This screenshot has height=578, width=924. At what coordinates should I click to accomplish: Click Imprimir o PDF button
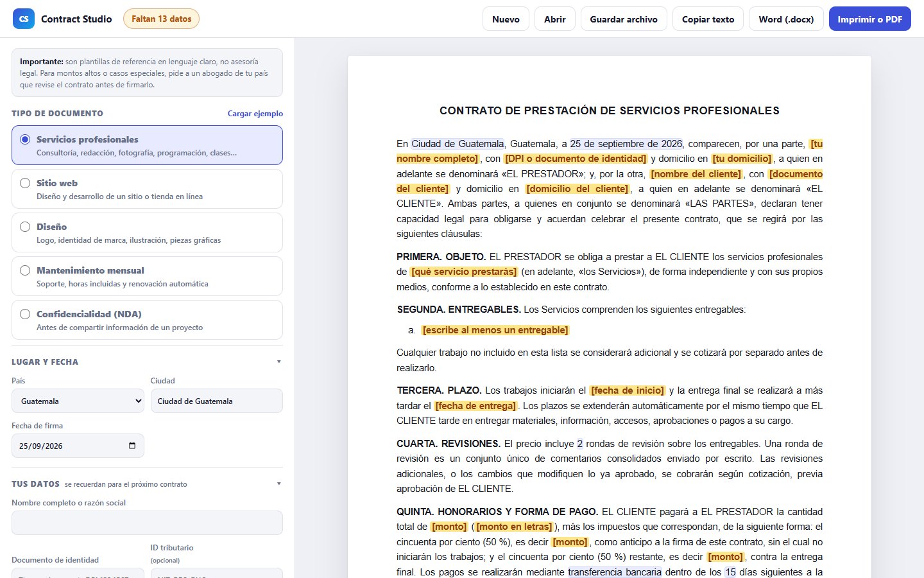pos(870,19)
